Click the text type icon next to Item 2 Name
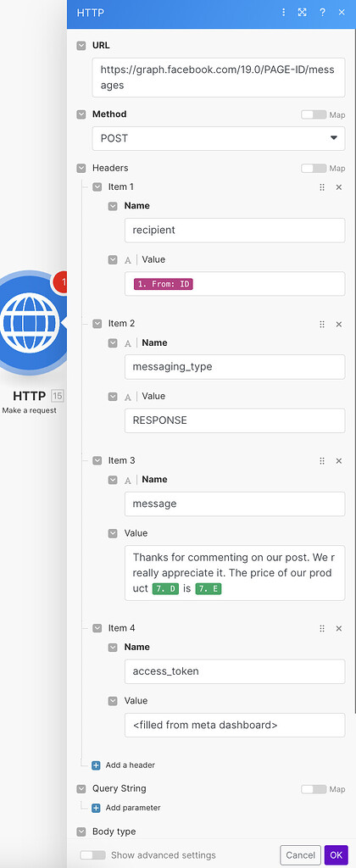This screenshot has height=868, width=356. pyautogui.click(x=128, y=343)
